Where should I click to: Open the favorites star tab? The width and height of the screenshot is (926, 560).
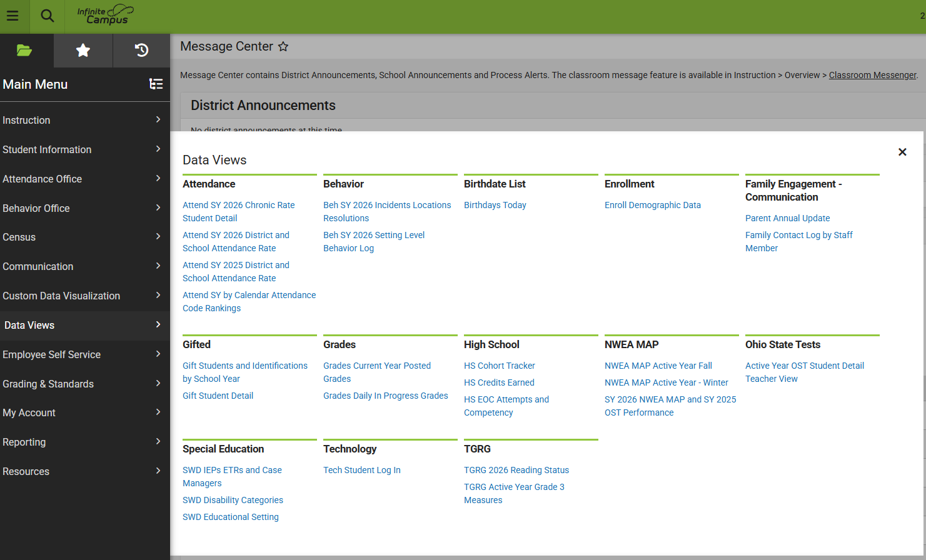click(x=83, y=51)
